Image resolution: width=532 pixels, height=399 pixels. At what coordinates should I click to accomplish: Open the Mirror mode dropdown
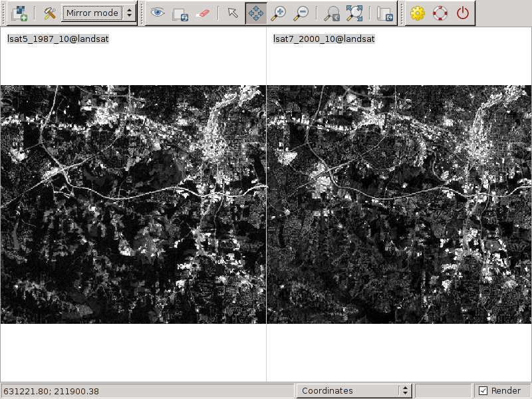click(x=98, y=13)
